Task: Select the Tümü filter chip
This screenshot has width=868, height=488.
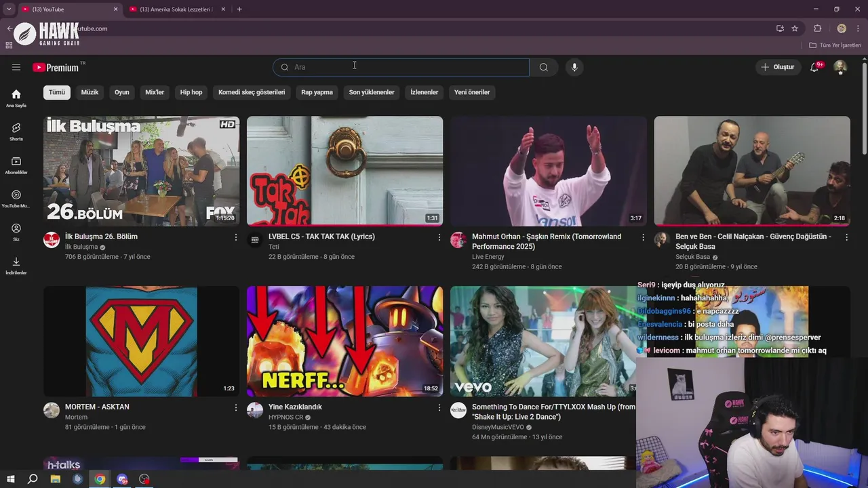Action: 57,92
